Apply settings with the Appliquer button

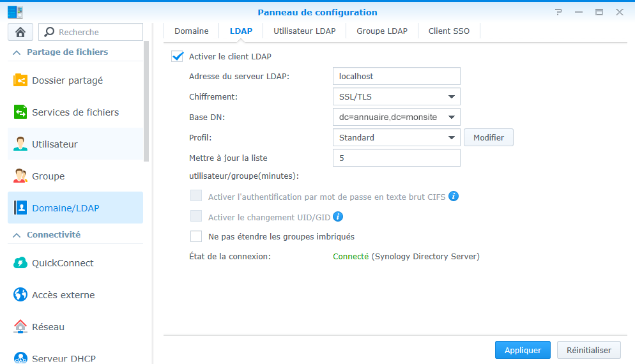pos(523,350)
